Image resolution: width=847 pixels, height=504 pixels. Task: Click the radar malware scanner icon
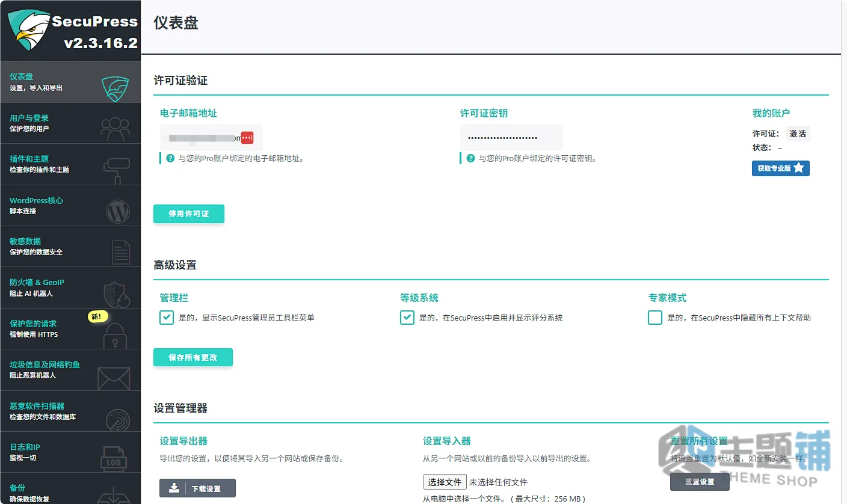tap(118, 420)
